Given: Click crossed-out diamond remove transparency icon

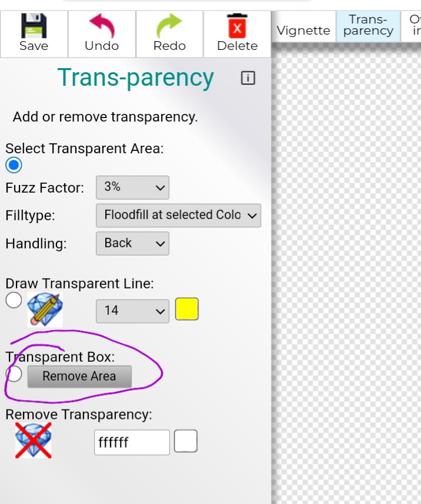Looking at the screenshot, I should (34, 440).
